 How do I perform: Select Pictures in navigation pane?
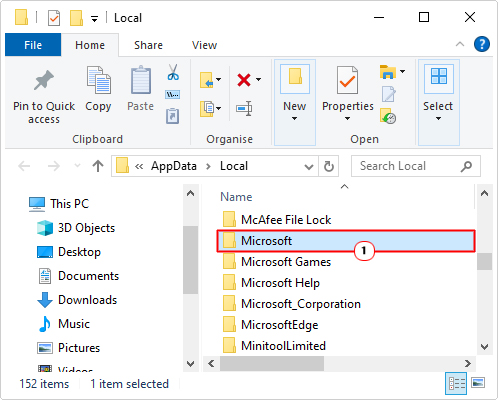[x=69, y=348]
